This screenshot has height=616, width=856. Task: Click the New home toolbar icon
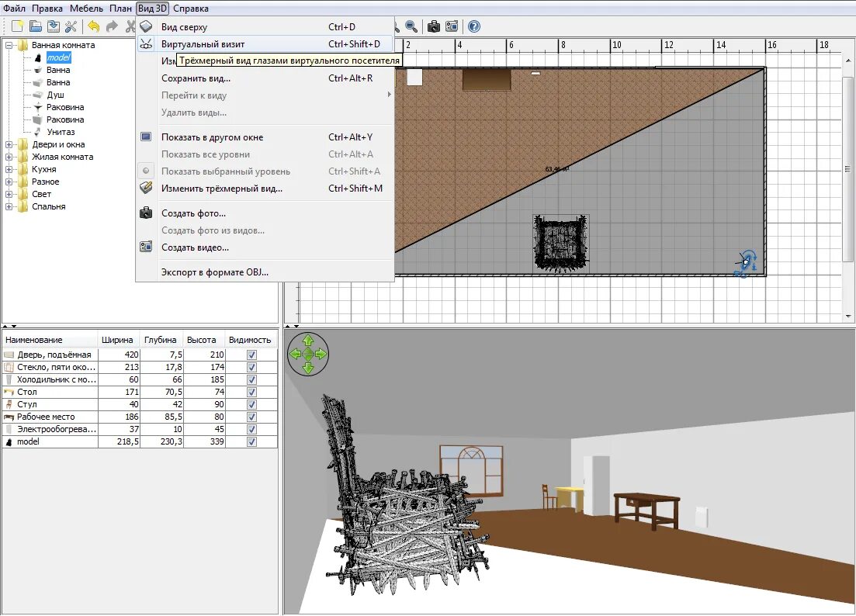point(18,26)
